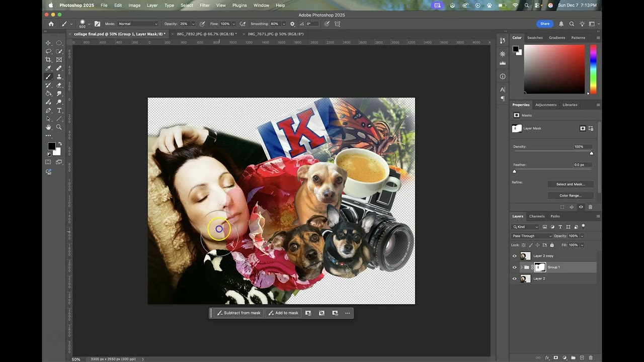Click the Home icon in the options bar
This screenshot has height=362, width=644.
(x=51, y=24)
